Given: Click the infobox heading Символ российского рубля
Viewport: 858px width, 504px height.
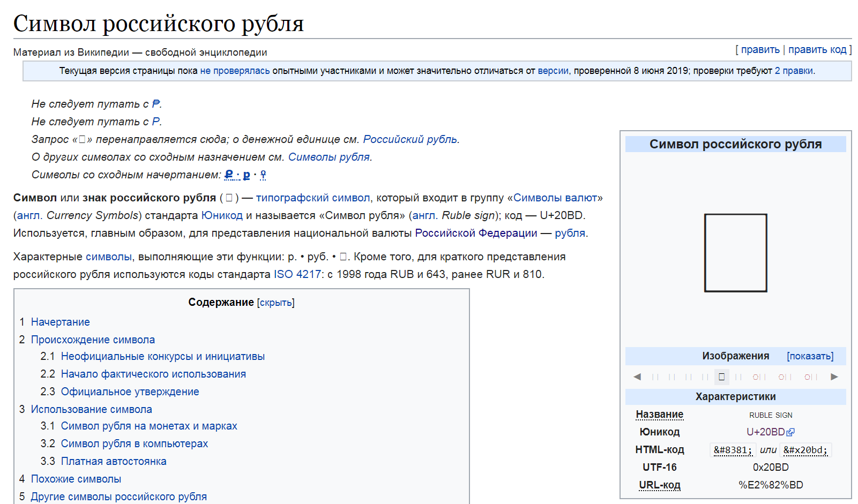Looking at the screenshot, I should (736, 144).
